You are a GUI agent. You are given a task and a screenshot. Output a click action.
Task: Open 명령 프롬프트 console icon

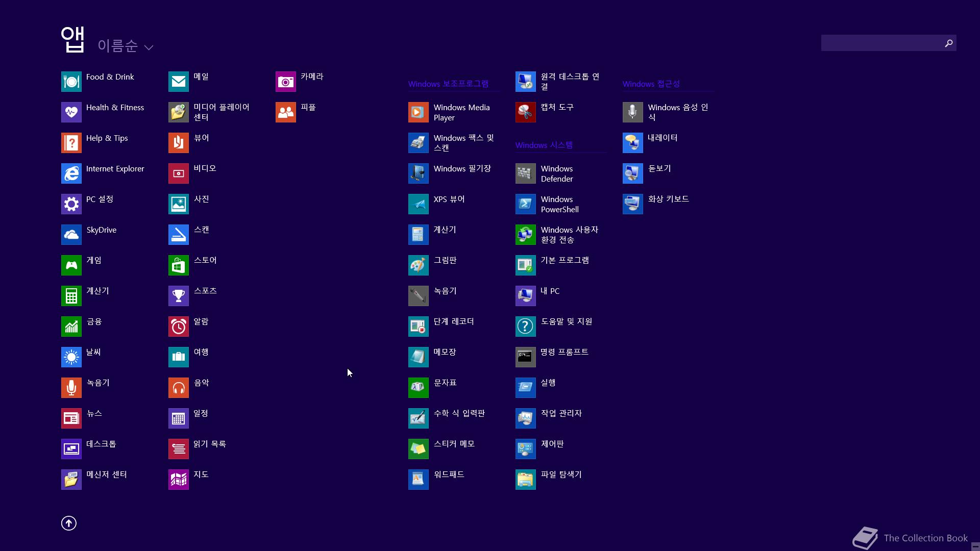[526, 357]
